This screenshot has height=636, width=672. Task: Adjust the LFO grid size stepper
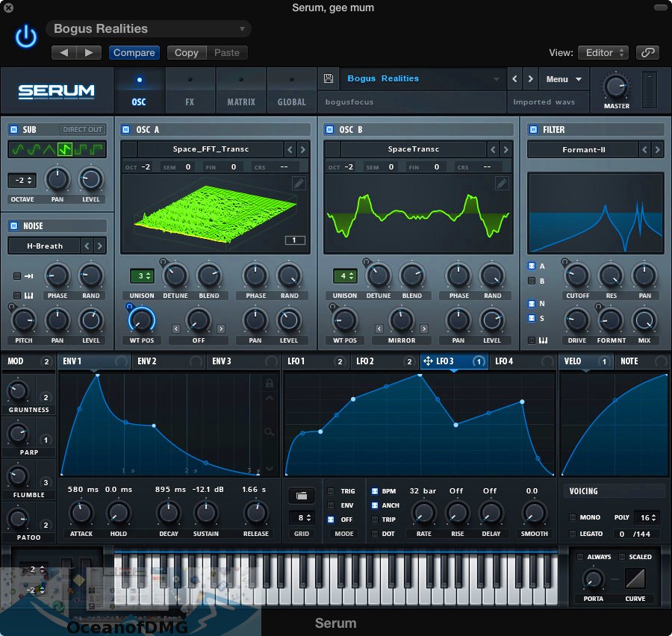[302, 518]
